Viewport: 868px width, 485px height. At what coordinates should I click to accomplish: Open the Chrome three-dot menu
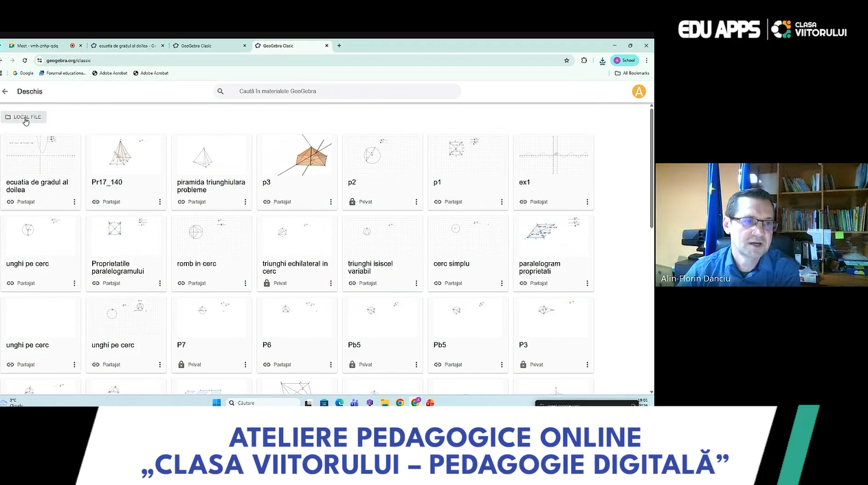tap(647, 61)
